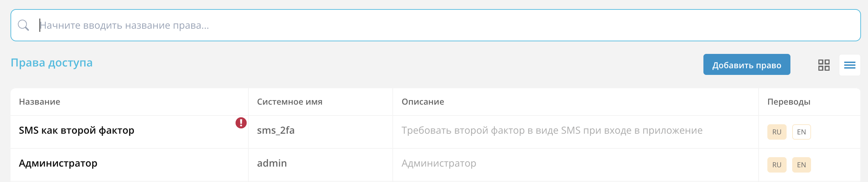Select the 'sms_2fa' system name cell
The height and width of the screenshot is (182, 868).
(276, 131)
